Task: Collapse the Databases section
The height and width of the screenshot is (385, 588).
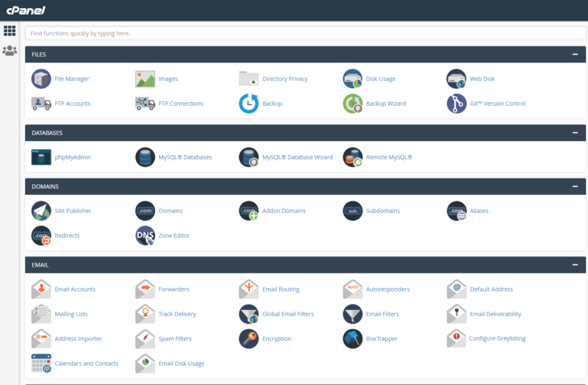Action: (575, 133)
